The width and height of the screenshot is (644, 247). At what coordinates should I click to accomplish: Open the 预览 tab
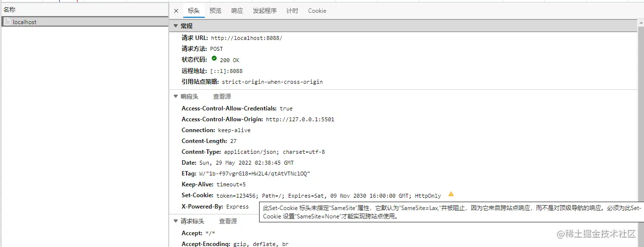click(215, 11)
